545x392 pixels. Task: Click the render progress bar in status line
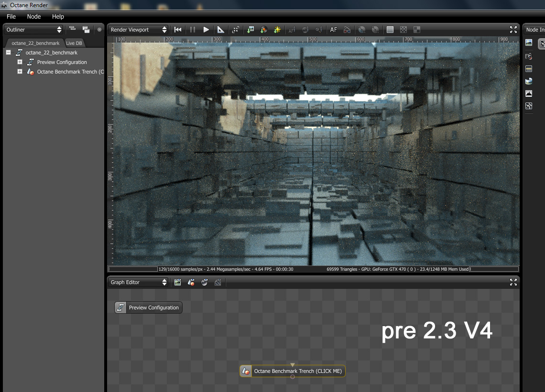tap(133, 269)
